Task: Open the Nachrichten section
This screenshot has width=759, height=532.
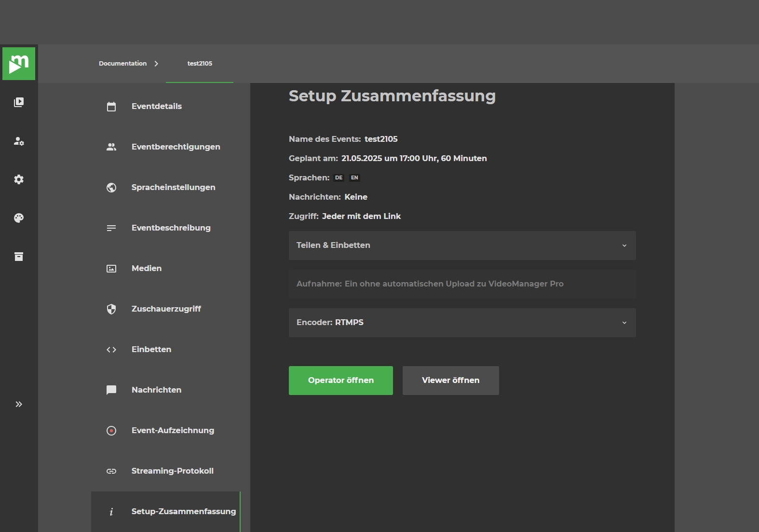Action: 166,390
